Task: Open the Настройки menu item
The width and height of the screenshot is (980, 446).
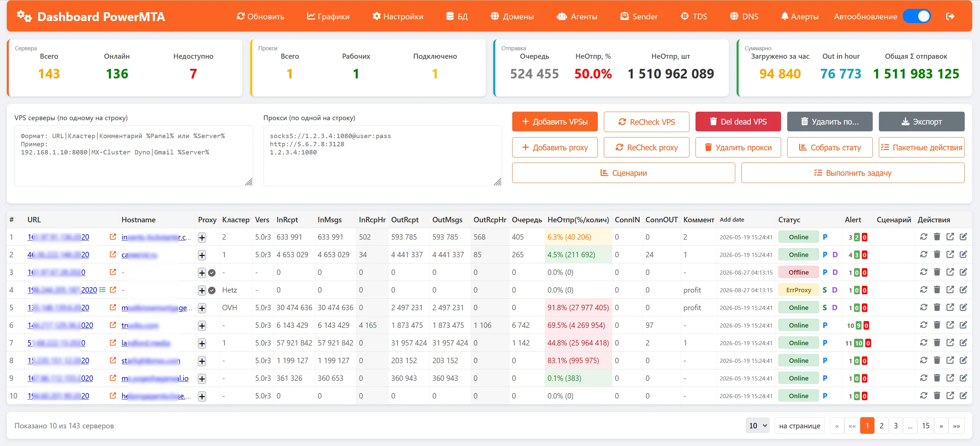Action: coord(397,16)
